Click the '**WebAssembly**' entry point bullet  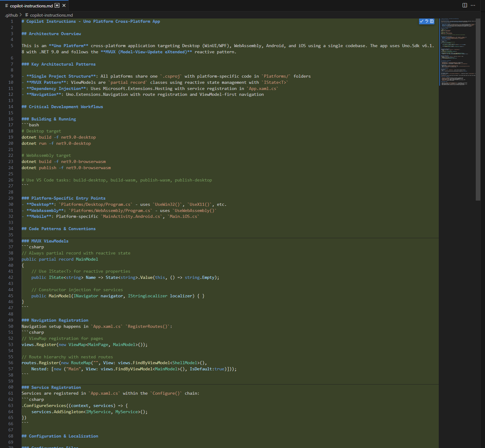119,210
